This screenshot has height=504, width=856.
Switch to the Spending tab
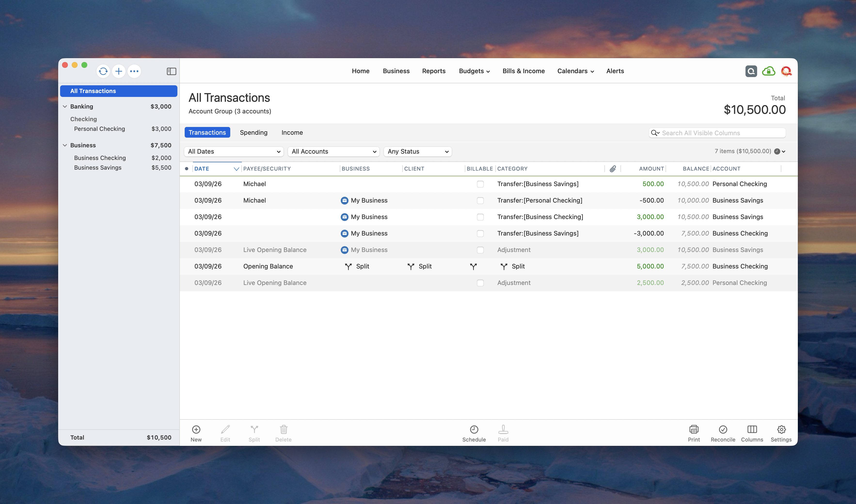pos(254,133)
